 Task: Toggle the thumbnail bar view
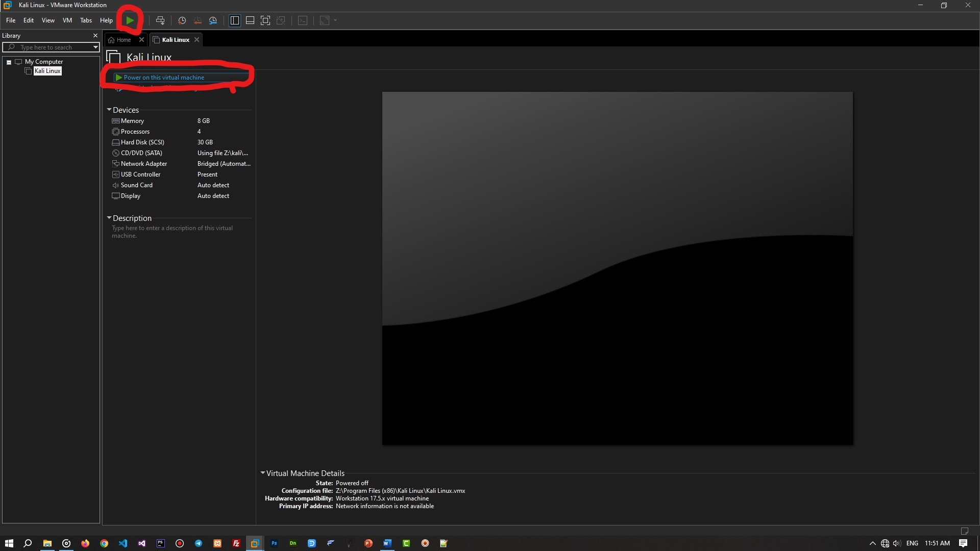point(250,20)
